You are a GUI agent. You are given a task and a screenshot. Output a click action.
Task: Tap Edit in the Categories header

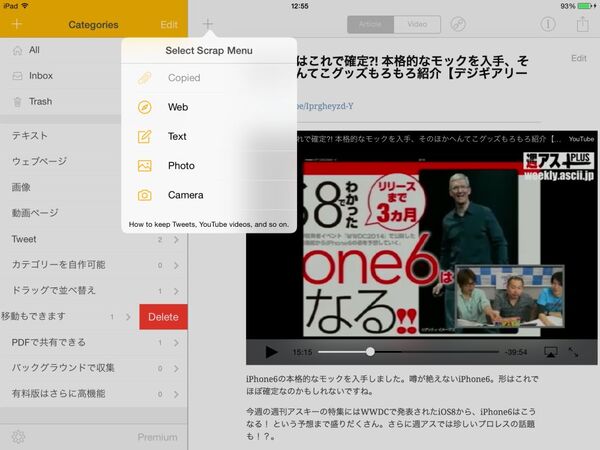169,25
